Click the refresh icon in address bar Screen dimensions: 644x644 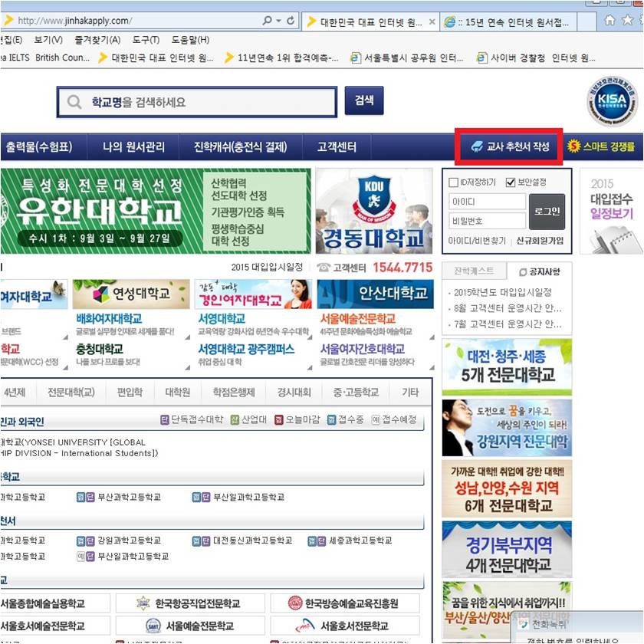tap(291, 20)
